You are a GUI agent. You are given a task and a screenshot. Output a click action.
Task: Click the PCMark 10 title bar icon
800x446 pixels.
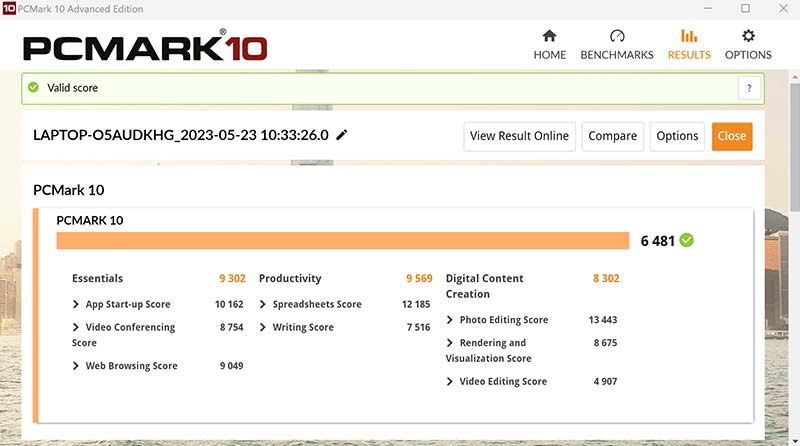[9, 8]
